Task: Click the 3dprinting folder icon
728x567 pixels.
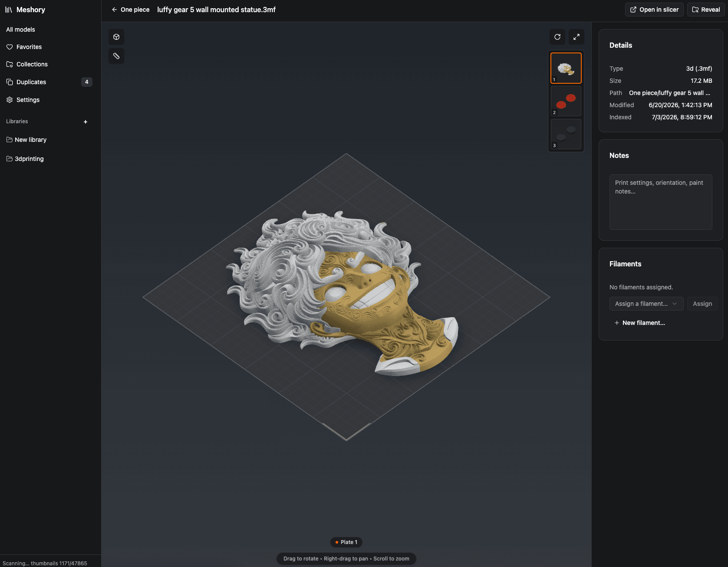Action: tap(10, 159)
